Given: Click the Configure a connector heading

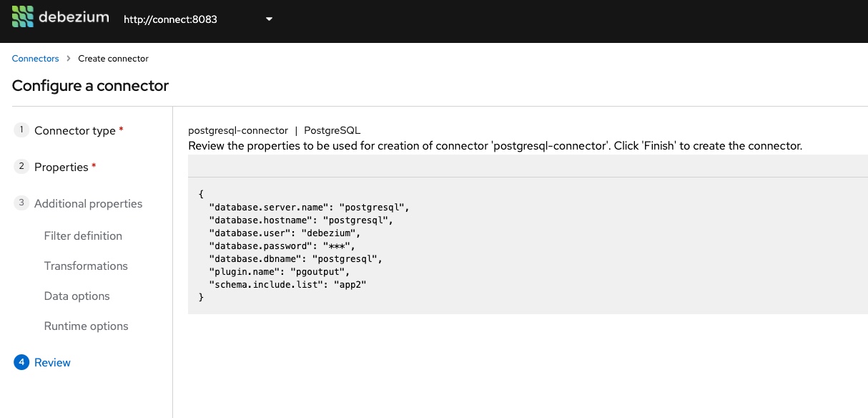Looking at the screenshot, I should [x=90, y=86].
